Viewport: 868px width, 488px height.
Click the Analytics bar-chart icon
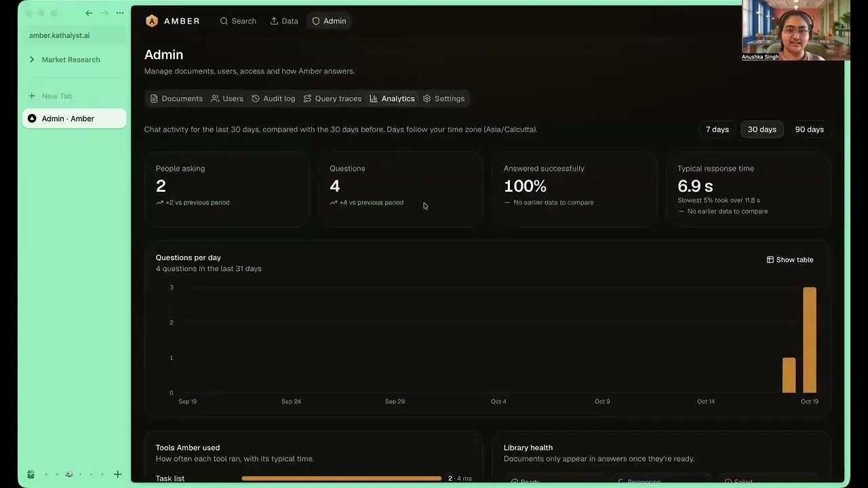pyautogui.click(x=374, y=98)
